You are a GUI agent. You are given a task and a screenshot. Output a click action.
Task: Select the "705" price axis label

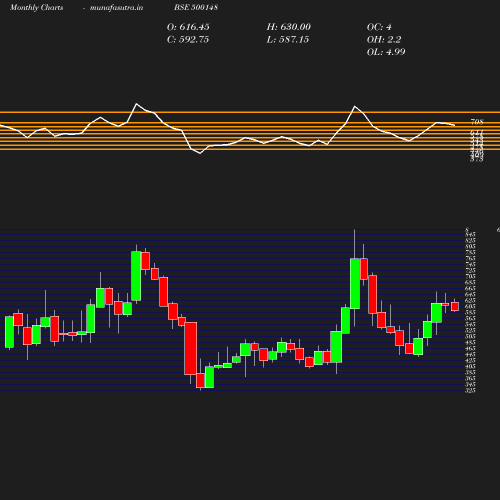[x=470, y=276]
